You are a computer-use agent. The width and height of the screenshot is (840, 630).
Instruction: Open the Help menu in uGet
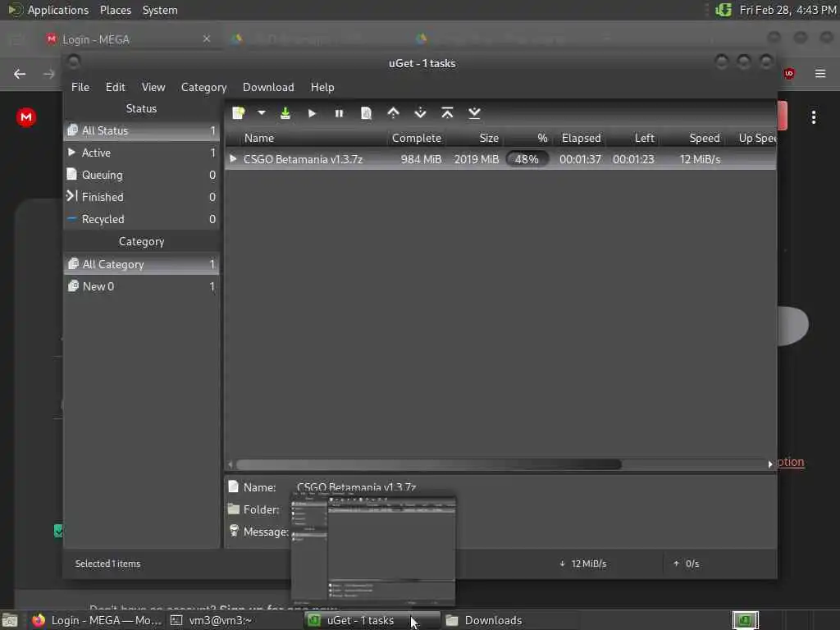pos(322,87)
